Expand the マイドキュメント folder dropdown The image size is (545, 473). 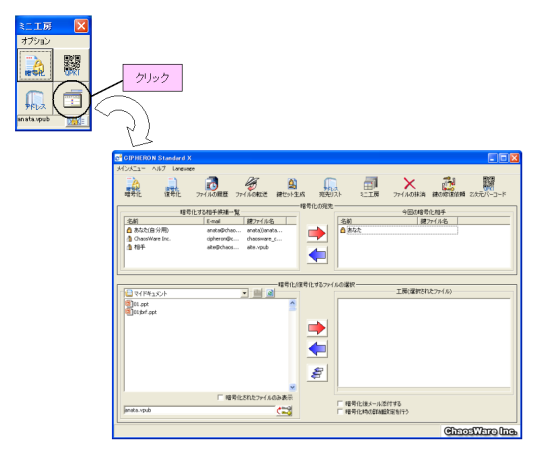pyautogui.click(x=245, y=293)
